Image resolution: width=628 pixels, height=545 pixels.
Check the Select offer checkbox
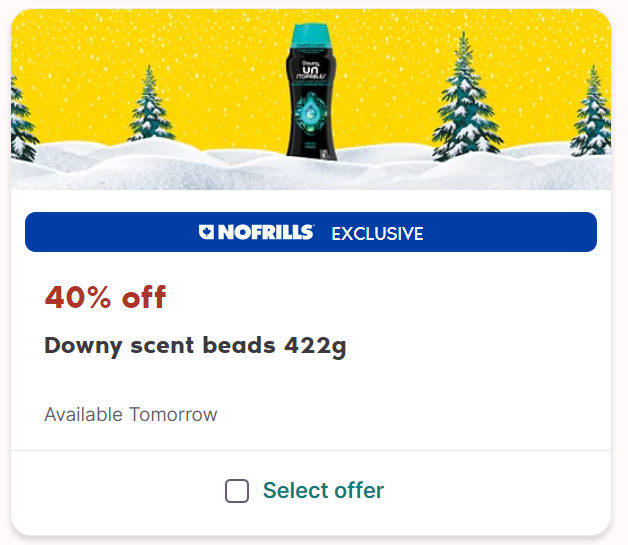[237, 491]
